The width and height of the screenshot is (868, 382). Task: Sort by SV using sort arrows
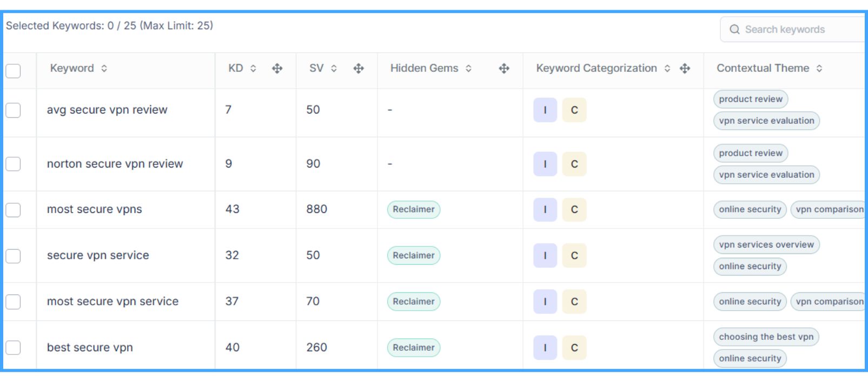[334, 69]
